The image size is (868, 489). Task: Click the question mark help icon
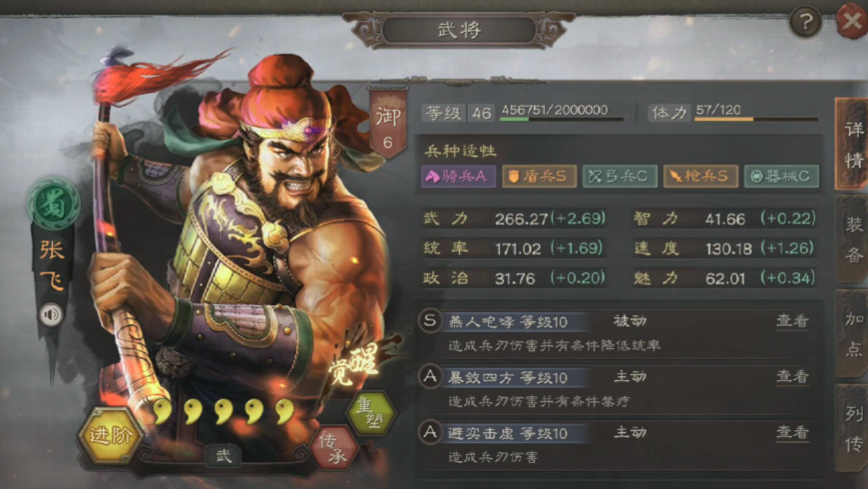(x=805, y=22)
